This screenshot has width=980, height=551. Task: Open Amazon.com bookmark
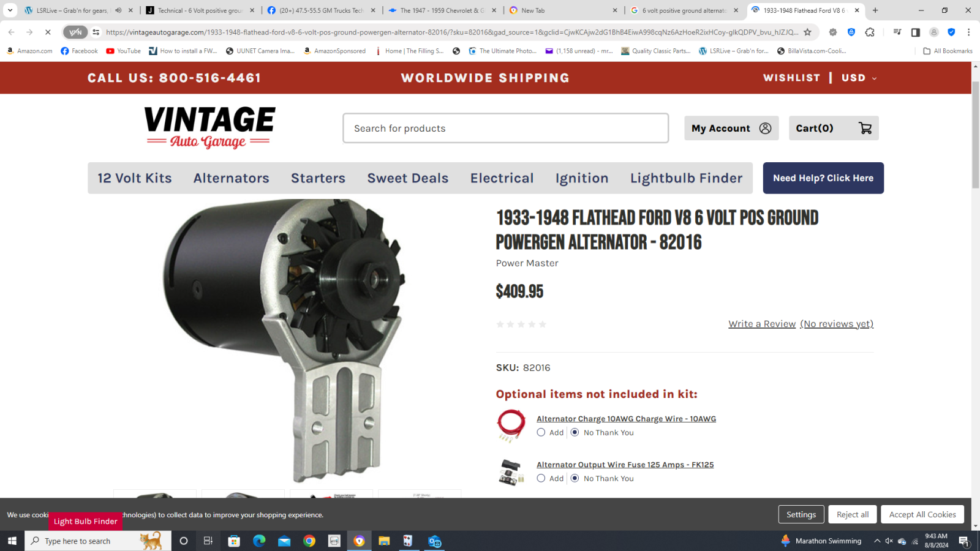click(29, 51)
